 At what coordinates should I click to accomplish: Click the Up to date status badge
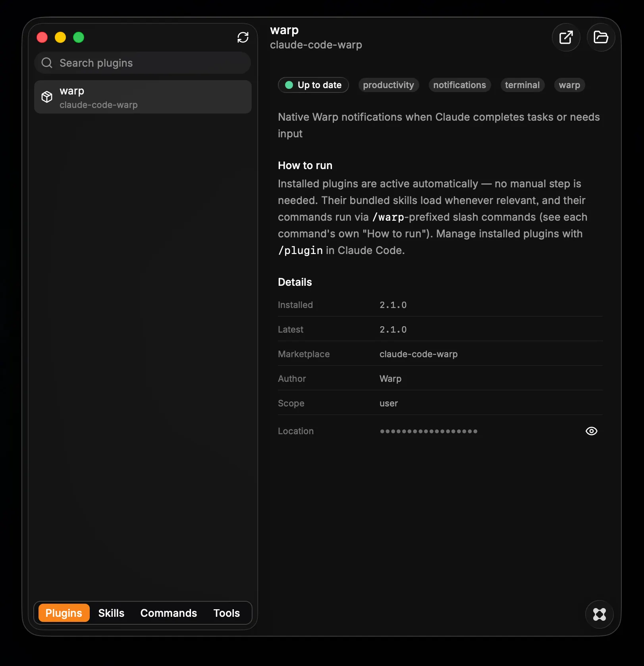tap(313, 85)
